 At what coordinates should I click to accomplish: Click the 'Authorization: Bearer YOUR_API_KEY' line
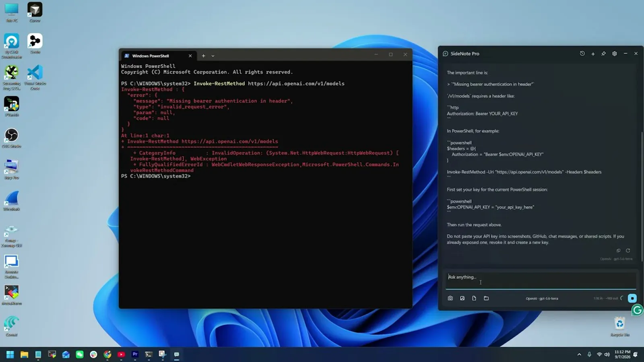coord(482,114)
